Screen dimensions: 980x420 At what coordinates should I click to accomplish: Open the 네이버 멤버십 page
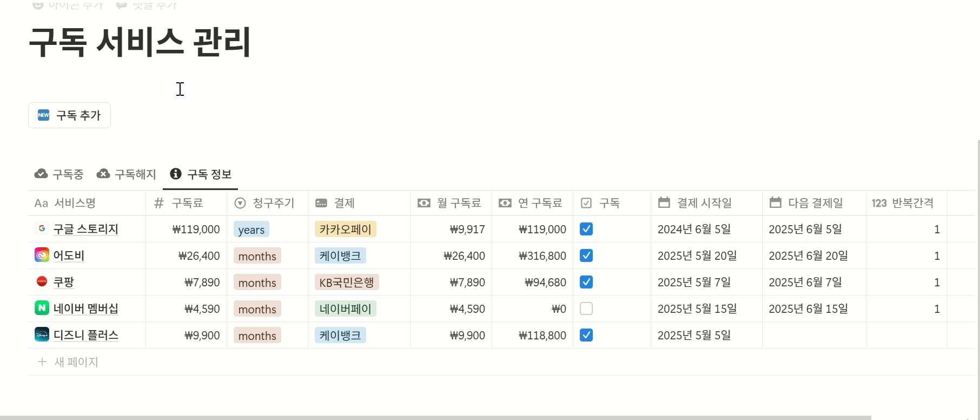click(x=86, y=309)
